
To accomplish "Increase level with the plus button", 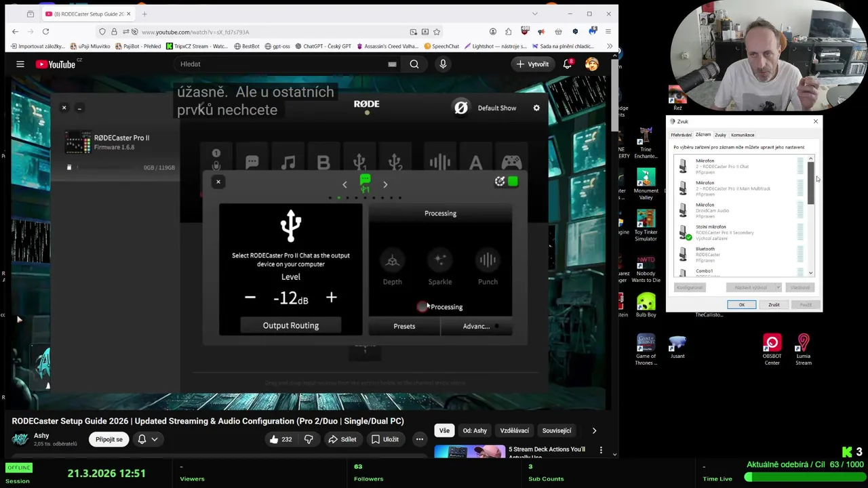I will (x=331, y=297).
